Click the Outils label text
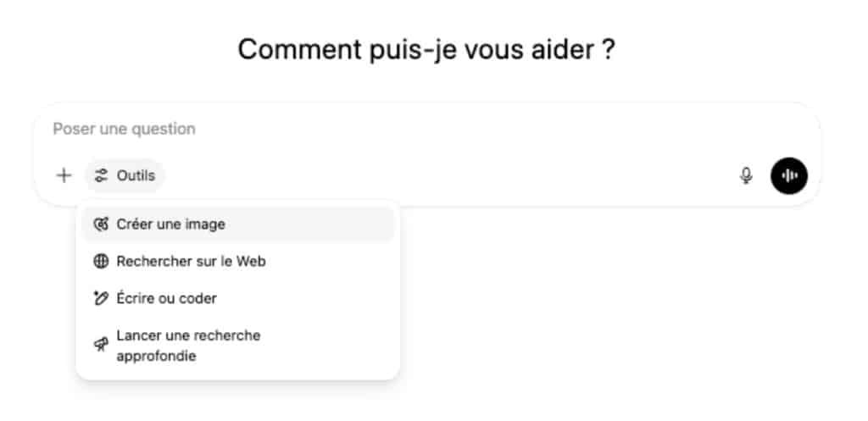The image size is (868, 421). point(136,176)
